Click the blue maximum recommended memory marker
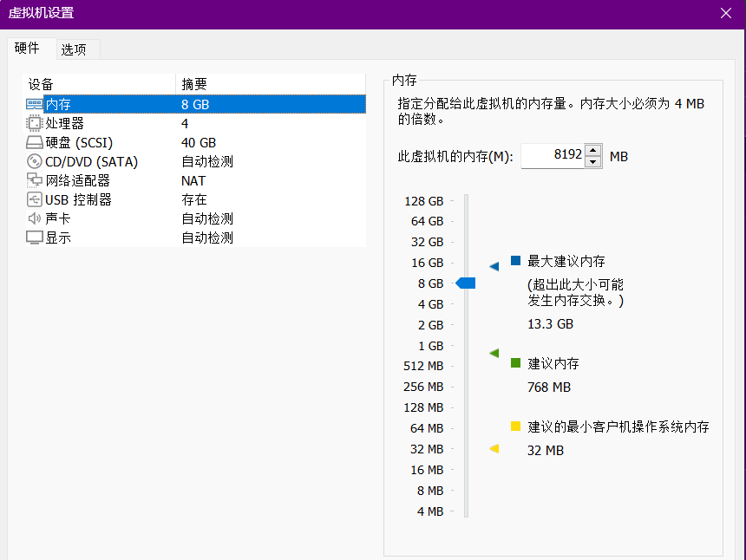746x560 pixels. coord(494,267)
